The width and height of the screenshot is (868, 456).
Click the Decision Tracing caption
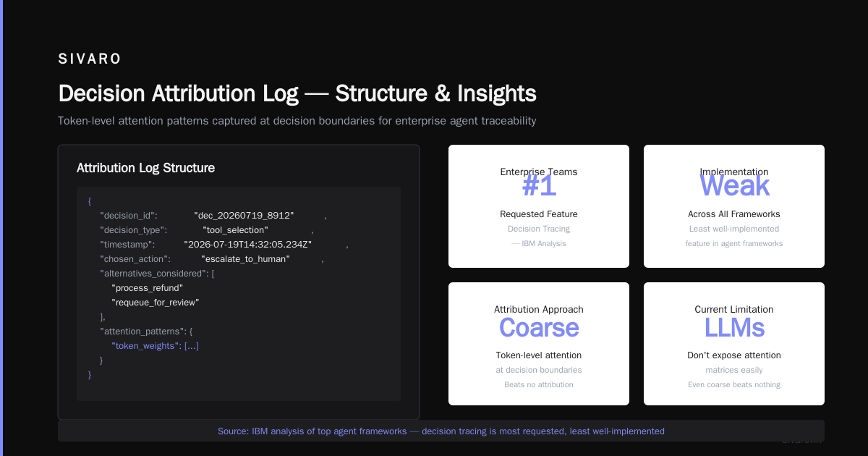pos(539,229)
